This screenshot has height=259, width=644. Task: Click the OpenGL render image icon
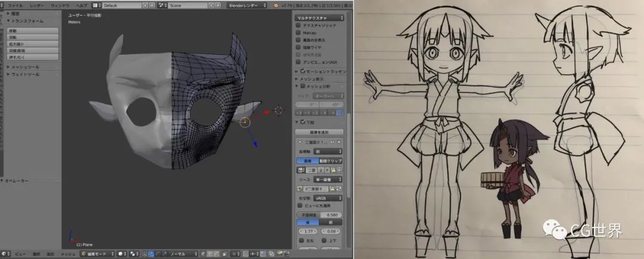[x=279, y=254]
